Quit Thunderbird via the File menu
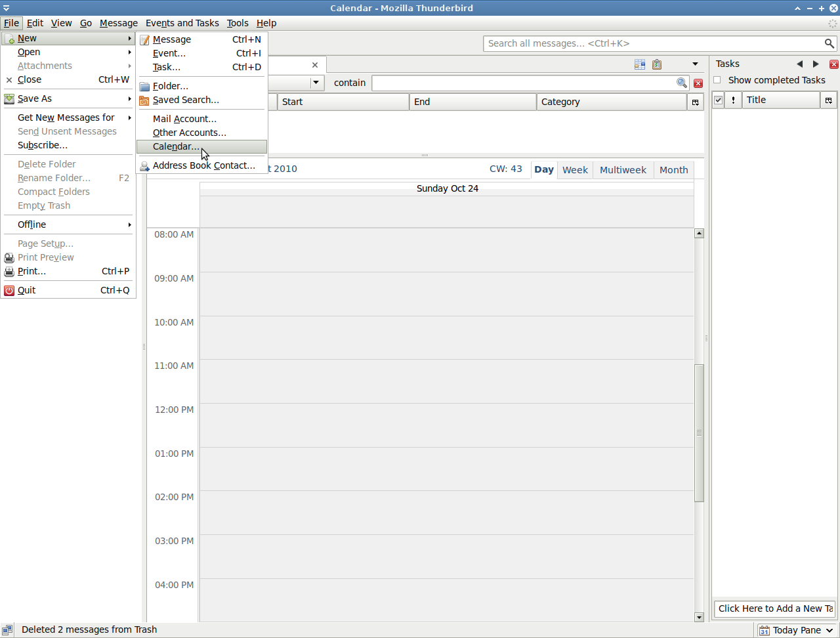Image resolution: width=840 pixels, height=638 pixels. (x=68, y=290)
